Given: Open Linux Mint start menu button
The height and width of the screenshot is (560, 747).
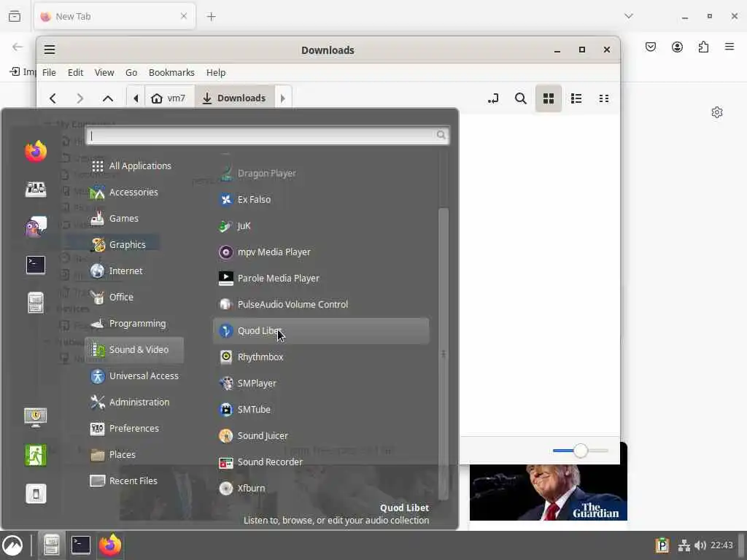Looking at the screenshot, I should point(12,545).
